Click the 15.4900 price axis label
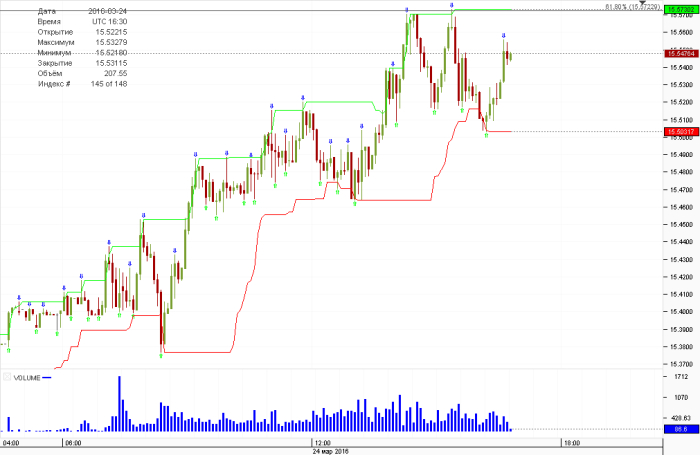This screenshot has height=455, width=700. (x=681, y=154)
